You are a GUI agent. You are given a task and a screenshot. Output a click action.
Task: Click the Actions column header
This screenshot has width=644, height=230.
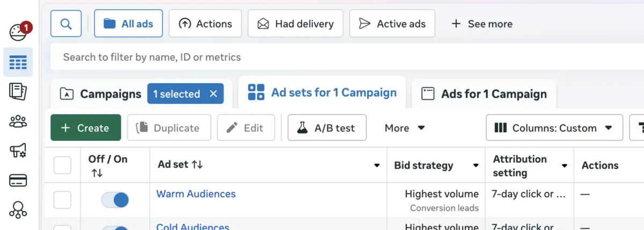click(600, 166)
